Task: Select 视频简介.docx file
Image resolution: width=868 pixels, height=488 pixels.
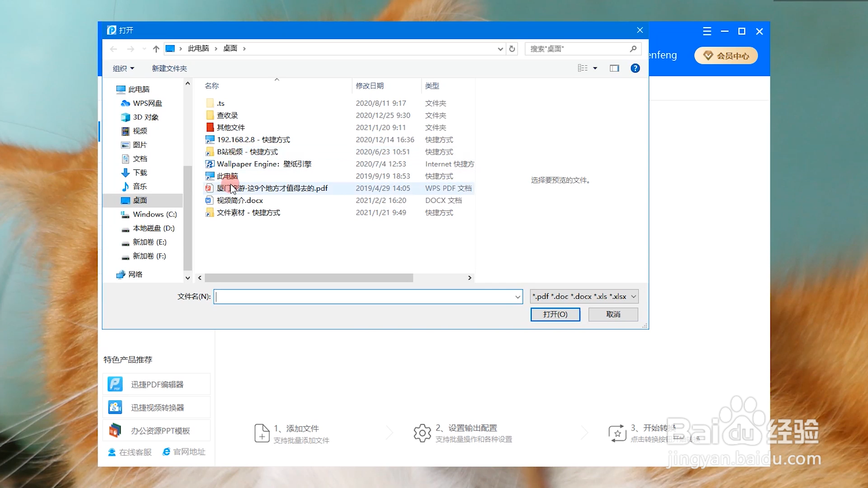Action: [240, 200]
